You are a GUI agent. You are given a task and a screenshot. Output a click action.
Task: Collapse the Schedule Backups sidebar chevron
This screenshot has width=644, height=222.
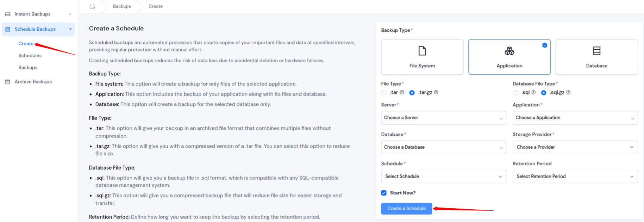coord(70,29)
